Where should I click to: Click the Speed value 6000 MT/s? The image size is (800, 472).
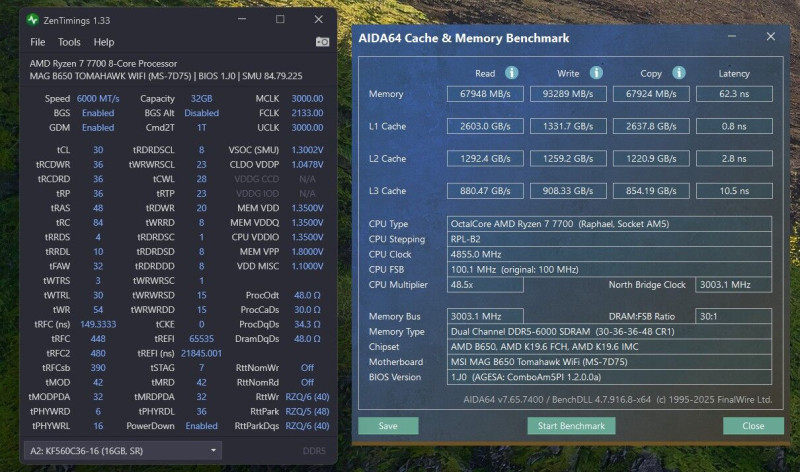[98, 98]
